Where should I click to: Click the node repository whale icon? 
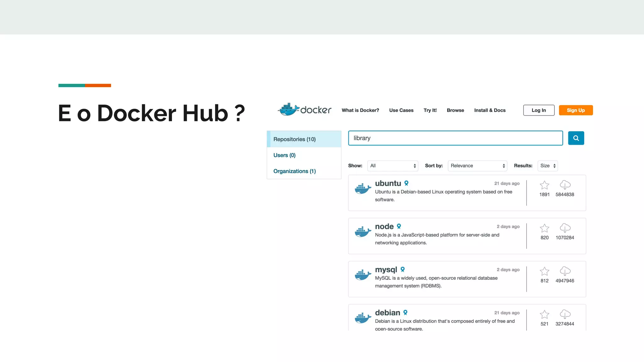click(363, 232)
